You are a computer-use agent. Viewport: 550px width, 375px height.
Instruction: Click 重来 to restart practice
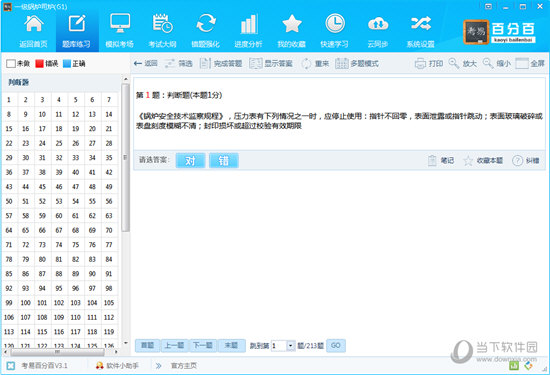(315, 63)
